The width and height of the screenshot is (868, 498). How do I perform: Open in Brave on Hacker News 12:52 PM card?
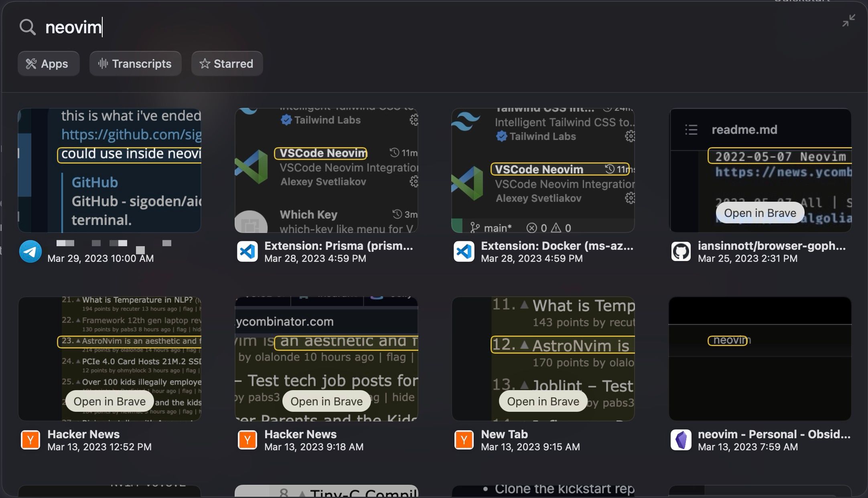tap(110, 401)
